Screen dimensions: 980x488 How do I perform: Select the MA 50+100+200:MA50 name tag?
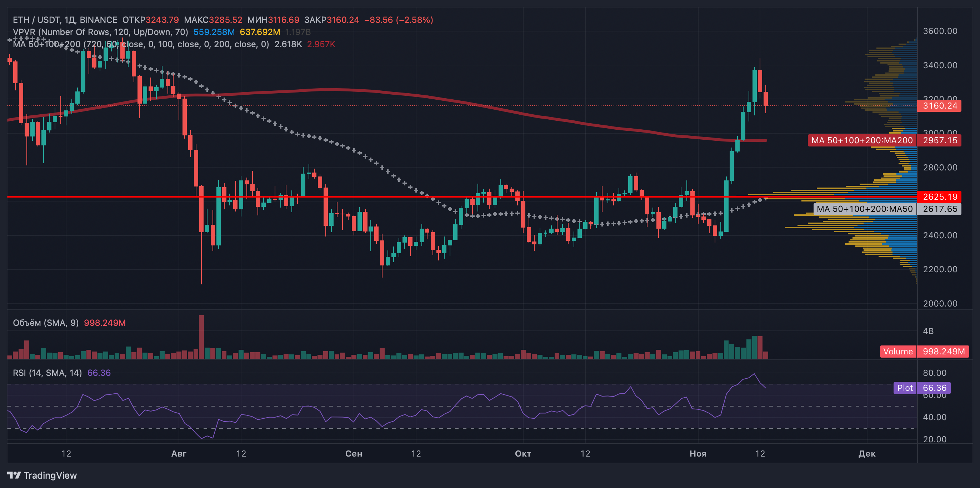[x=864, y=209]
